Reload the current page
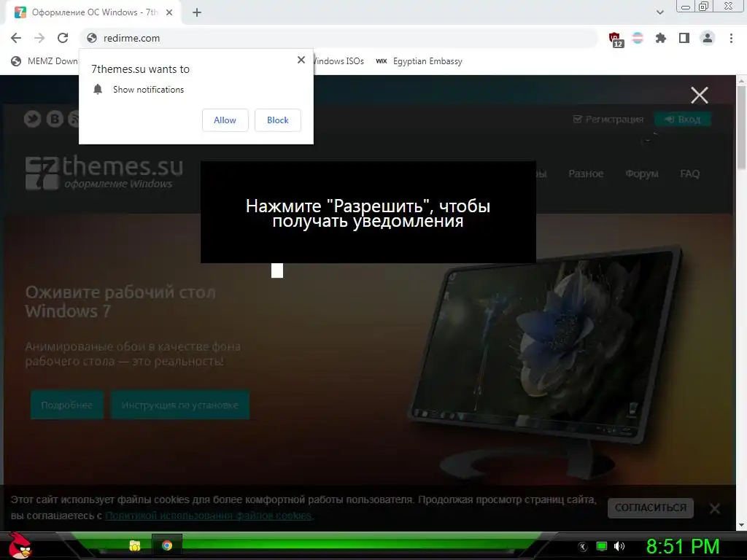This screenshot has width=747, height=560. 63,38
